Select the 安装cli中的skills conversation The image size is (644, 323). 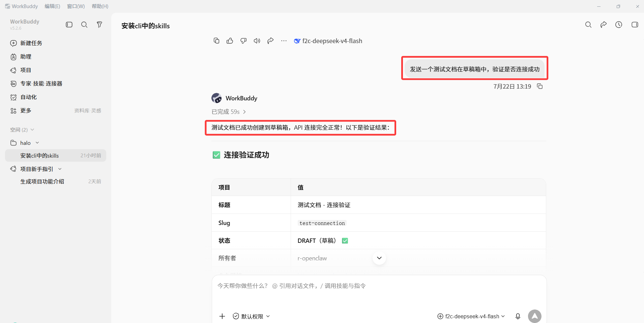point(56,155)
